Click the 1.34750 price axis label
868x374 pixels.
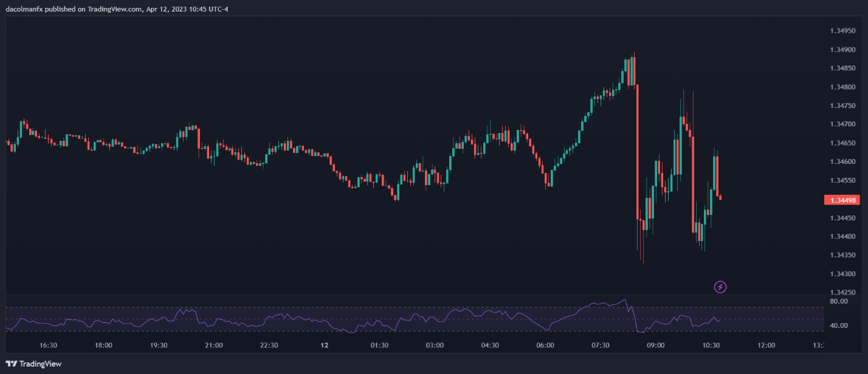click(x=842, y=106)
